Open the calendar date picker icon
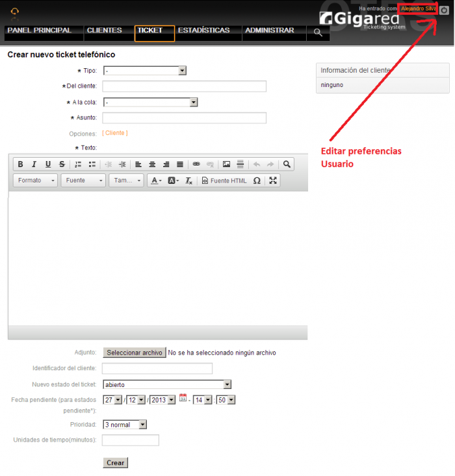This screenshot has height=476, width=455. point(183,399)
